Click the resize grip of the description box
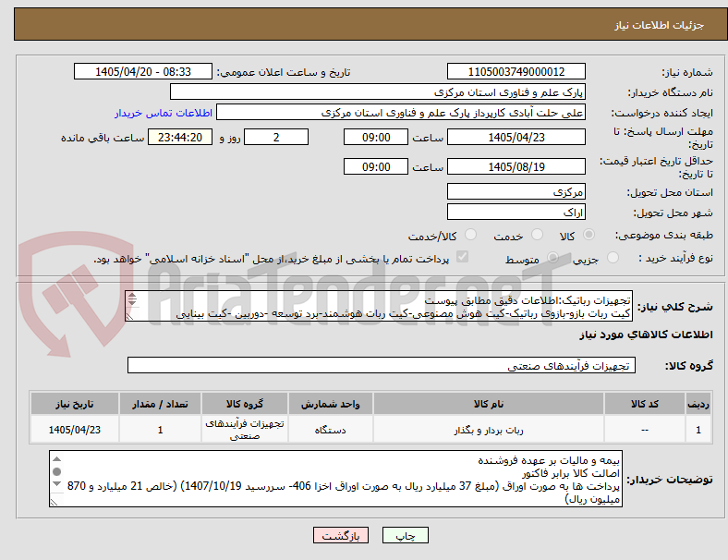The image size is (728, 560). coord(130,316)
